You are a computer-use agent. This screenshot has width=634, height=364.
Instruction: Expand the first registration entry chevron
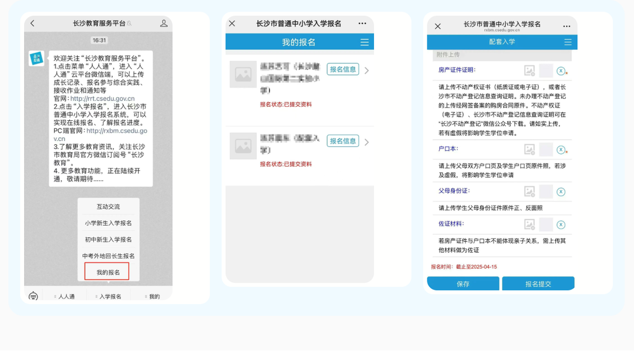click(x=367, y=70)
